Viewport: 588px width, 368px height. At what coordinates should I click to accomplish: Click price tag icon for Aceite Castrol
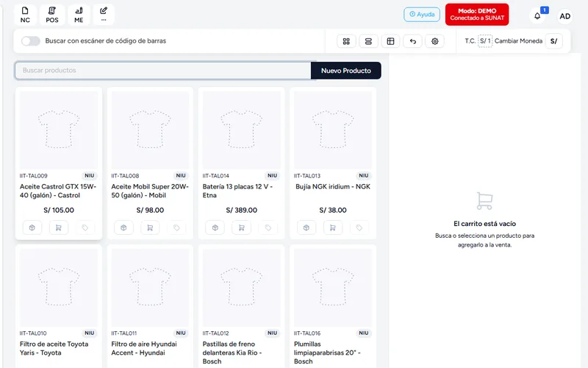(85, 227)
